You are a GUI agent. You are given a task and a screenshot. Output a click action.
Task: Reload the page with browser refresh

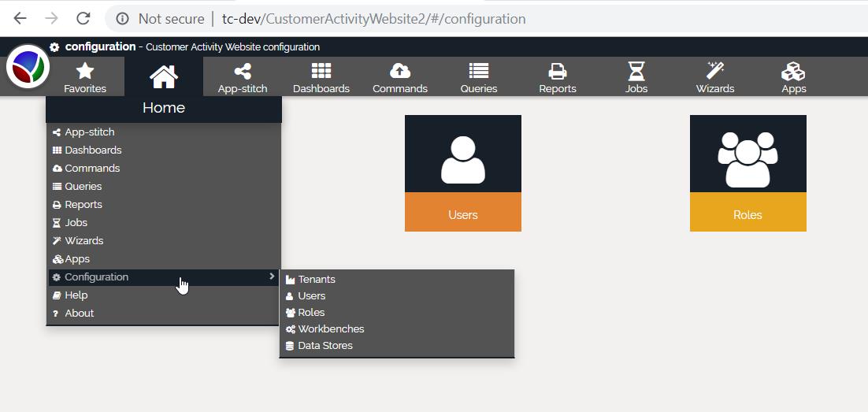(83, 18)
